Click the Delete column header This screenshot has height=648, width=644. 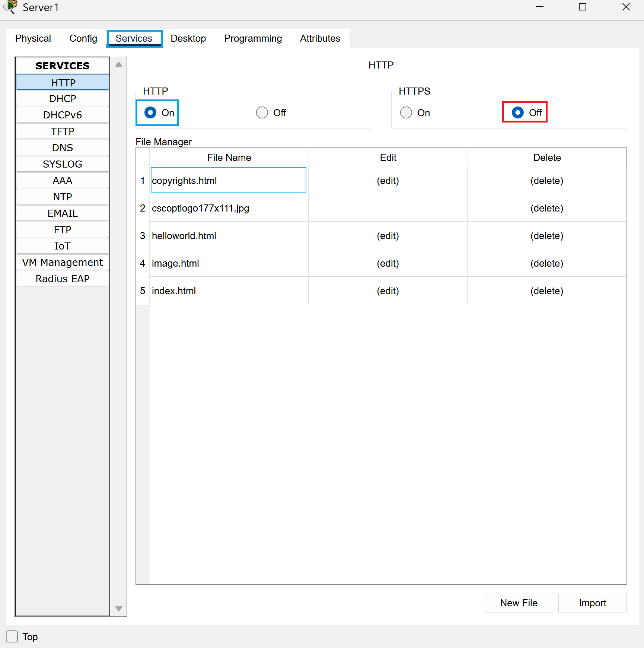(x=547, y=158)
